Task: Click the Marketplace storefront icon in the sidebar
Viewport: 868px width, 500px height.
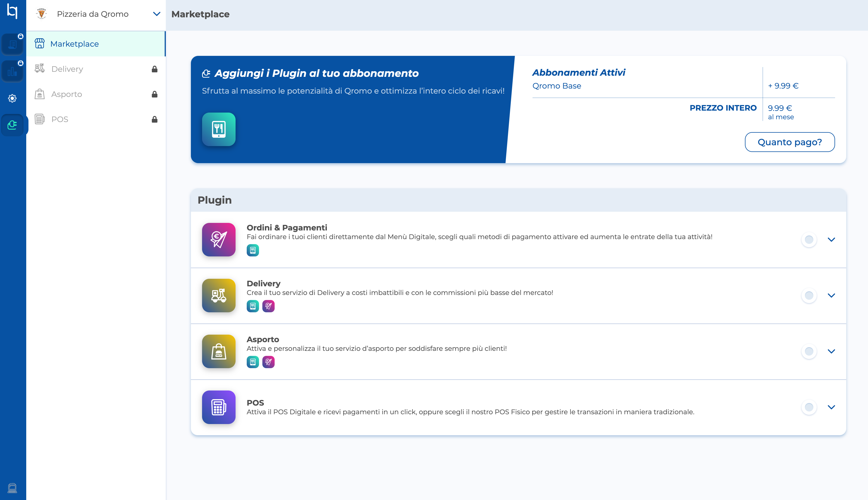Action: (39, 44)
